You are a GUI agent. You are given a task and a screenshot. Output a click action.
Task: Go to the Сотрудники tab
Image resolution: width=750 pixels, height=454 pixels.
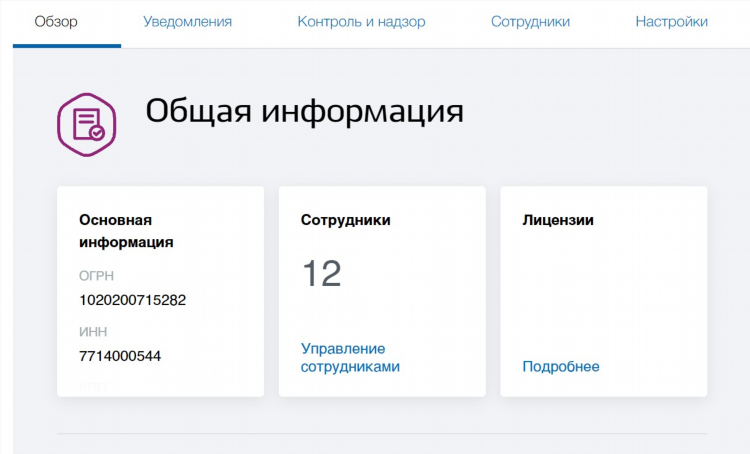point(530,22)
